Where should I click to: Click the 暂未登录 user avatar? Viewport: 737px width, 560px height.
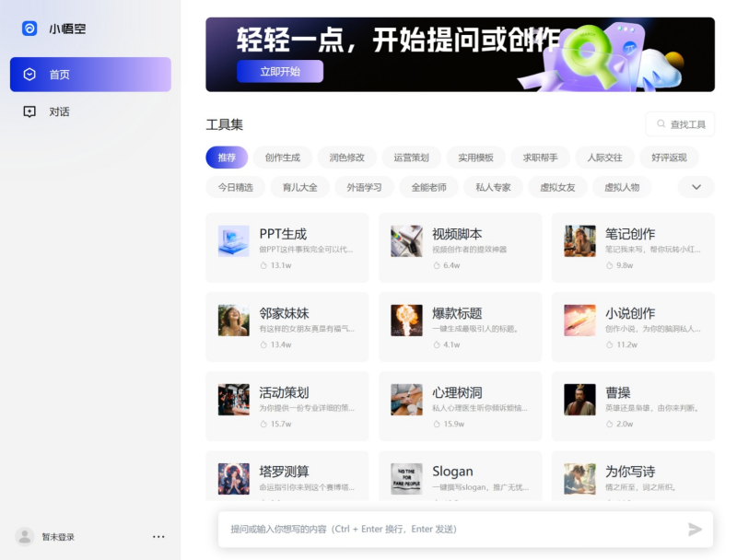click(25, 537)
